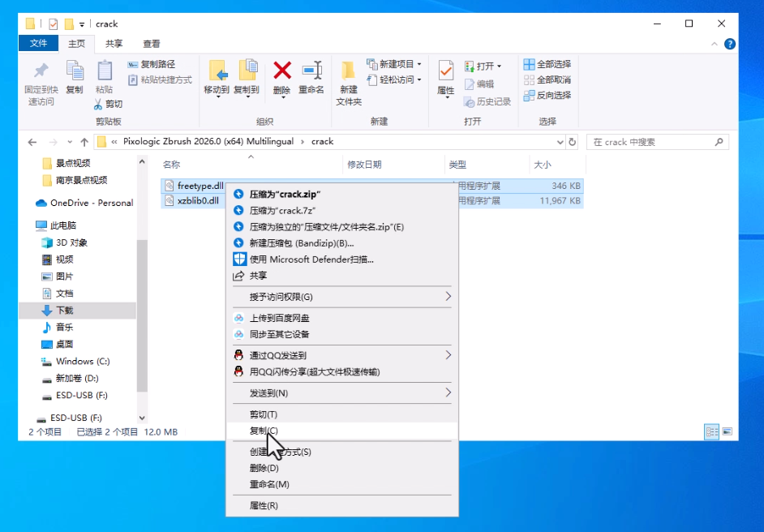The width and height of the screenshot is (764, 532).
Task: Open the Move to (移动到) ribbon button
Action: click(217, 78)
